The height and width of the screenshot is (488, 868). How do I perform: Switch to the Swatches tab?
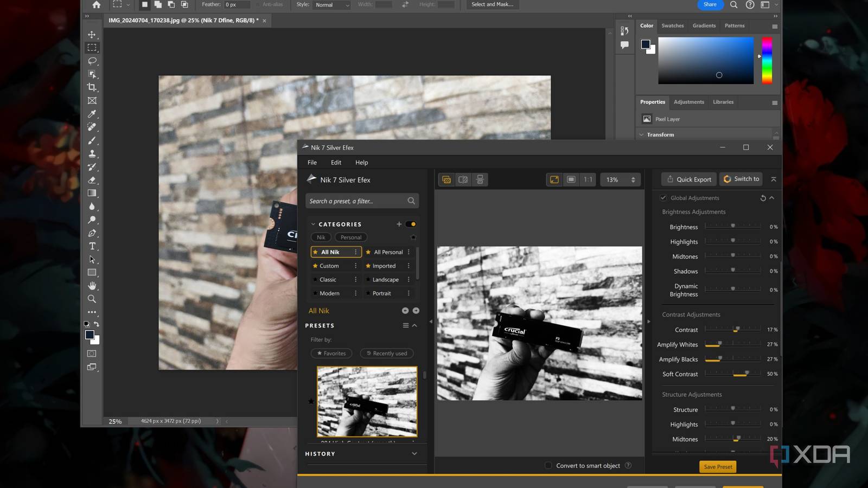673,25
